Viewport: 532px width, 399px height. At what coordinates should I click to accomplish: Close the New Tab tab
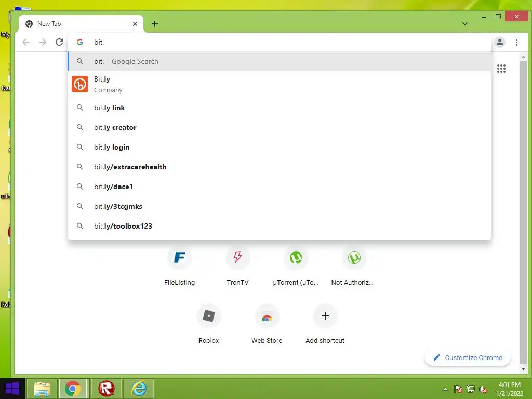tap(135, 24)
